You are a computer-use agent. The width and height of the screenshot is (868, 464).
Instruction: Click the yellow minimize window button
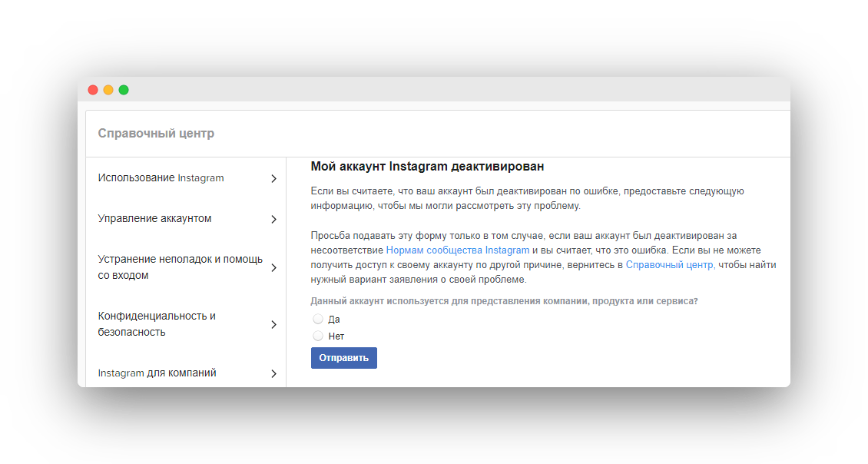click(x=108, y=90)
